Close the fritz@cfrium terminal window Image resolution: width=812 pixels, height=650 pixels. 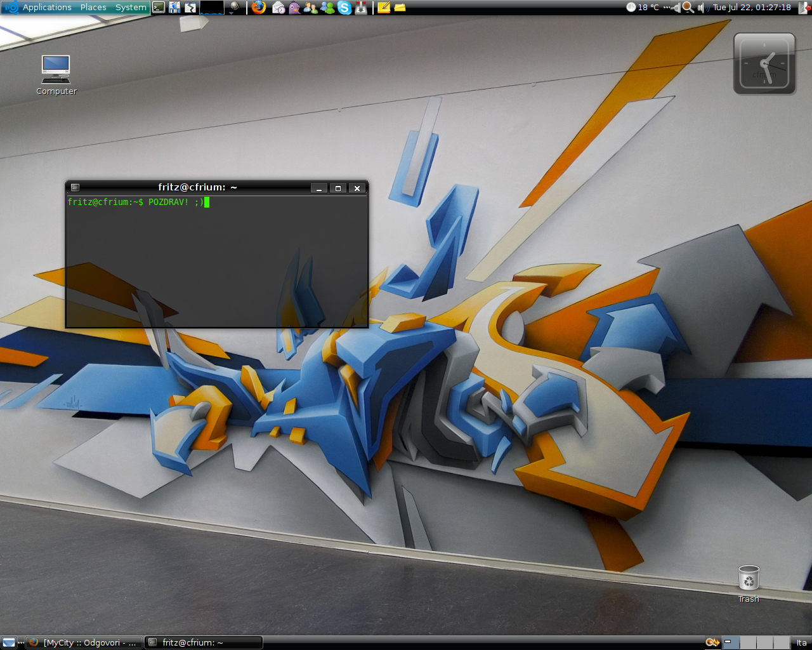(357, 188)
